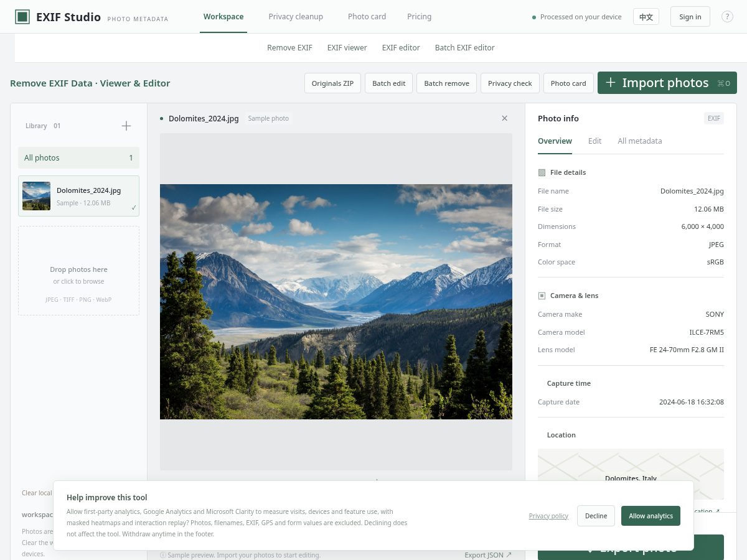Decline analytics in the consent banner
747x560 pixels.
(x=596, y=516)
